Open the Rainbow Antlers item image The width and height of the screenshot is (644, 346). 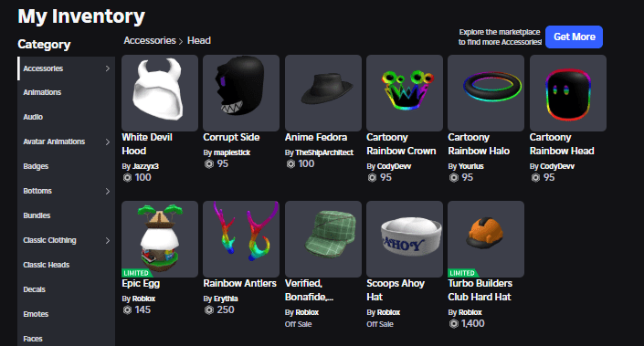tap(241, 239)
